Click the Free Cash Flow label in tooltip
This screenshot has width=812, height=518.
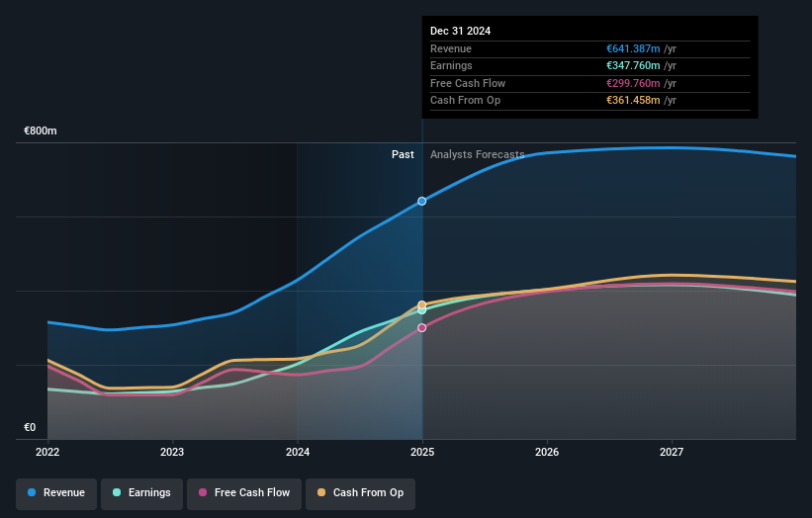coord(468,83)
